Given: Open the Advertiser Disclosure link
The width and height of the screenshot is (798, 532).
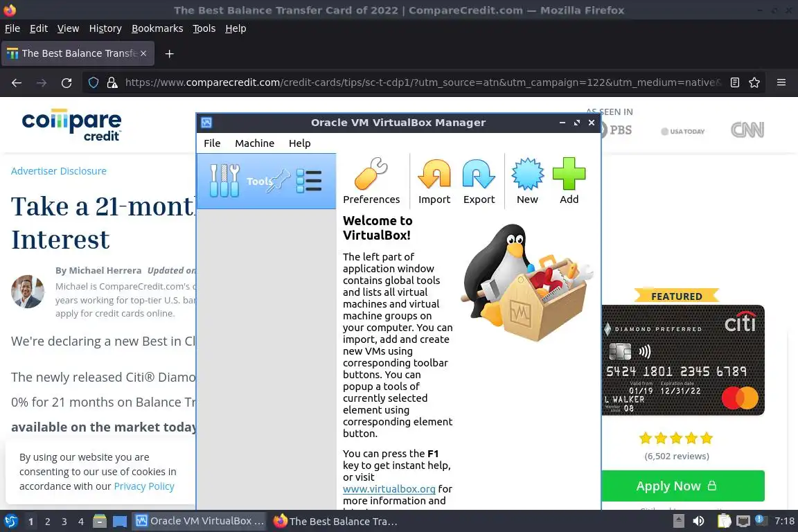Looking at the screenshot, I should coord(59,171).
